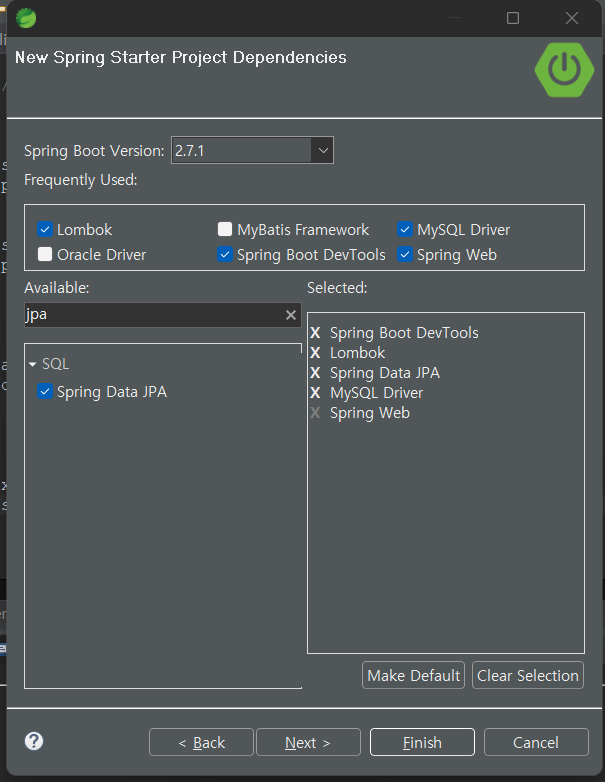Remove Spring Boot DevTools via its X
Image resolution: width=605 pixels, height=782 pixels.
click(315, 333)
